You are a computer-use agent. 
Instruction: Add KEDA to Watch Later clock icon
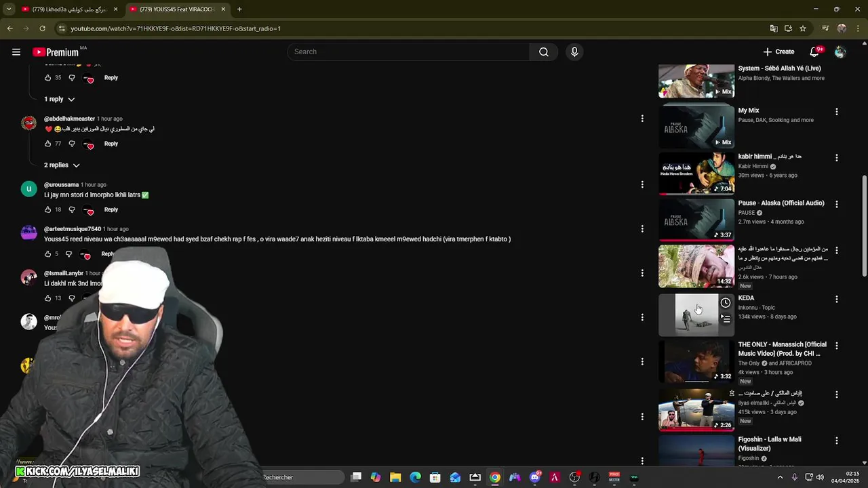click(x=726, y=302)
